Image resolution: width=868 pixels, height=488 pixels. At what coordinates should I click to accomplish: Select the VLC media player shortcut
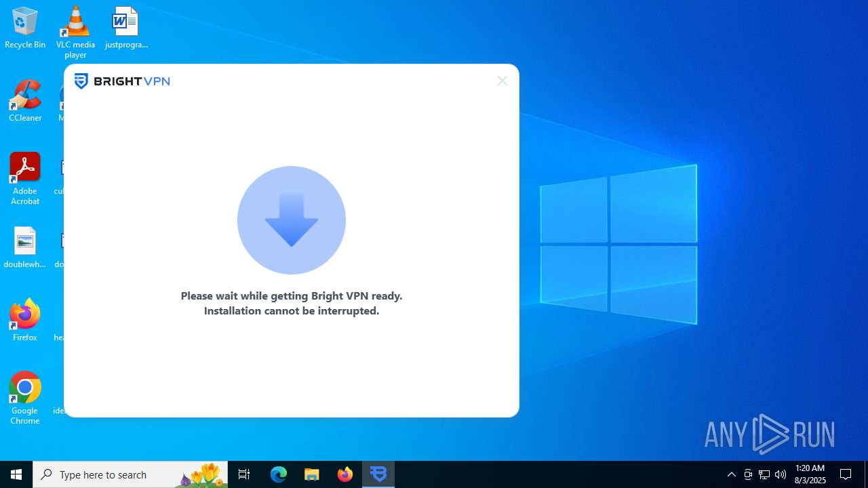(x=75, y=32)
